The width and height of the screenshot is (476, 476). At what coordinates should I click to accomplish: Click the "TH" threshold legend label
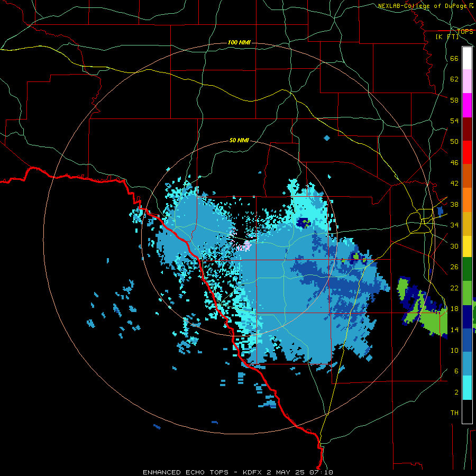coord(454,413)
